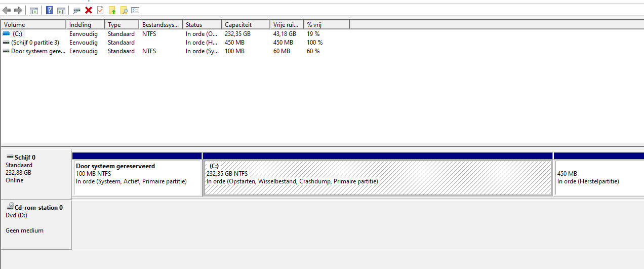644x269 pixels.
Task: Click the folder with magnifier icon
Action: (124, 10)
